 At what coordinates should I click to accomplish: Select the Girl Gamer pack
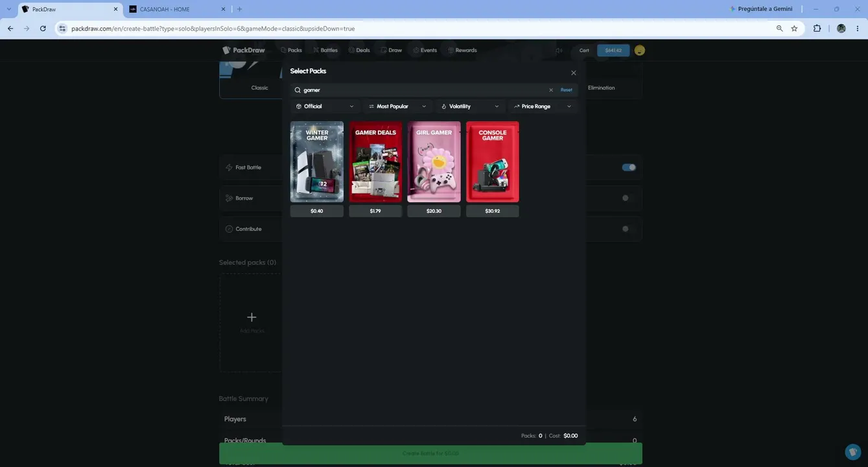tap(434, 162)
